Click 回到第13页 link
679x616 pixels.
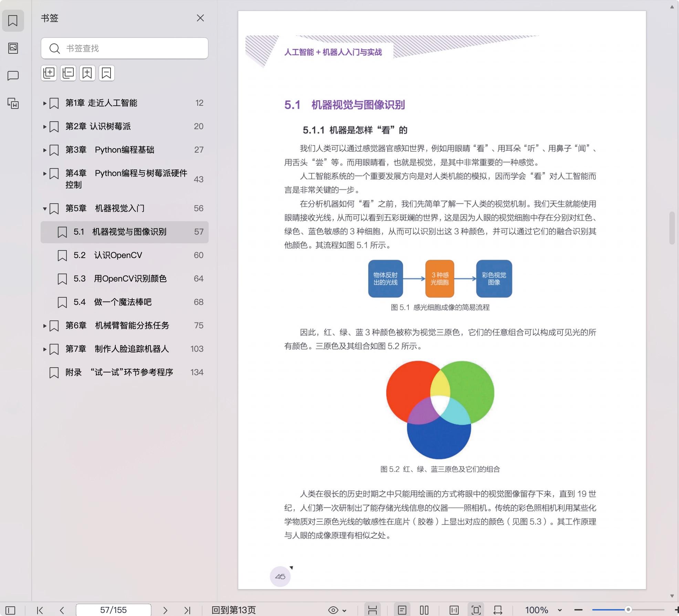[x=233, y=610]
